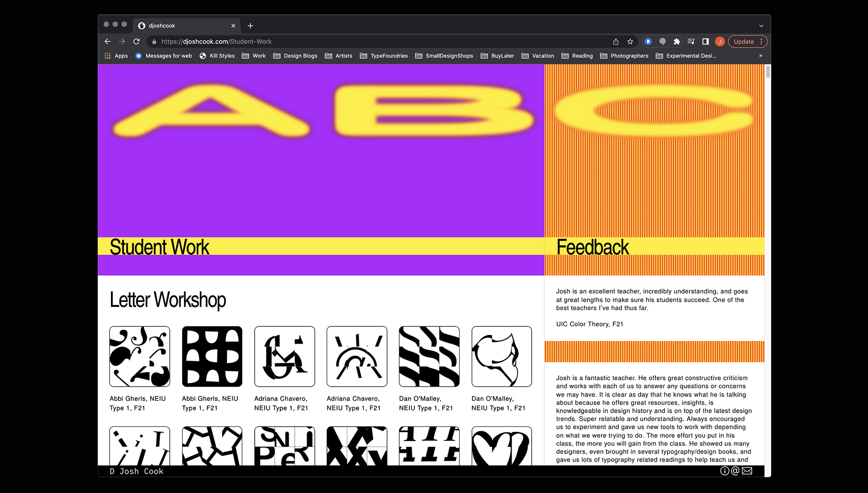Open the Extensions puzzle piece menu
The image size is (868, 493).
click(677, 42)
